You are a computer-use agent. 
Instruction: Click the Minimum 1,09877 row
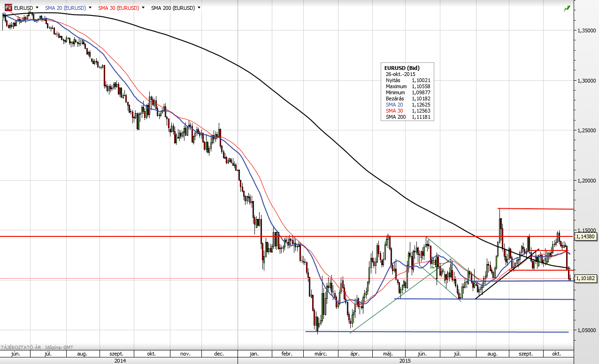tap(408, 92)
